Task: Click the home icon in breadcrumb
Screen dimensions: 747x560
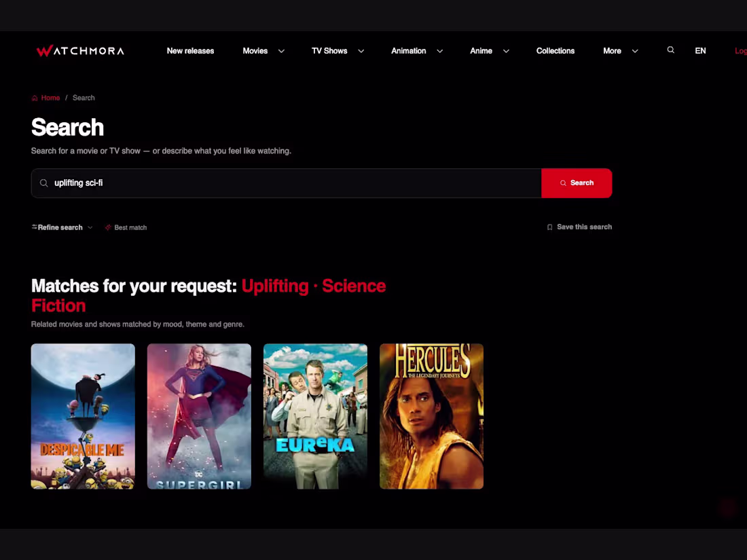Action: pyautogui.click(x=35, y=98)
